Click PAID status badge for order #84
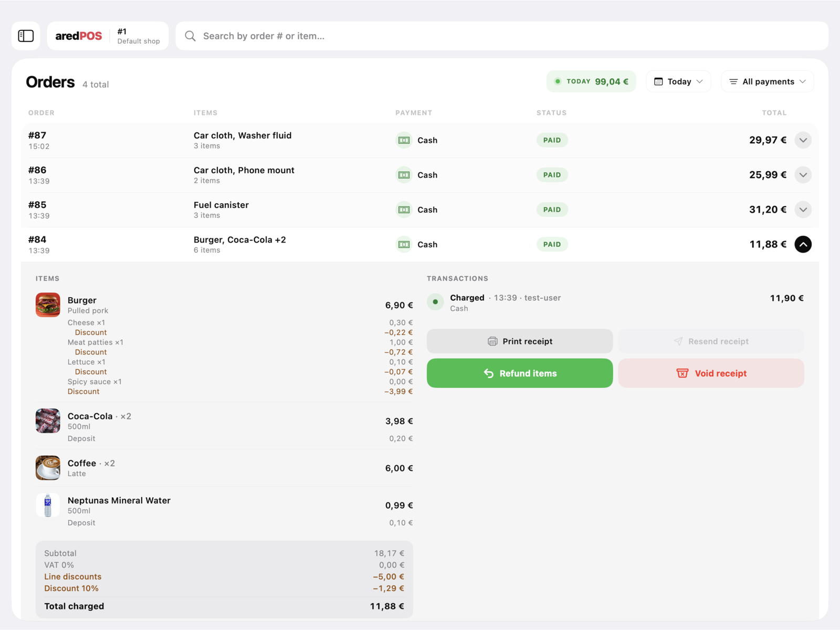The image size is (840, 630). pos(552,244)
